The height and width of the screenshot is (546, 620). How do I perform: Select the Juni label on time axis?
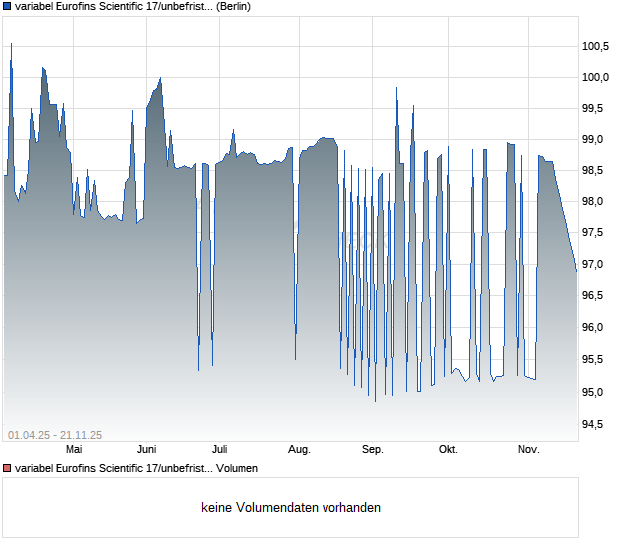(146, 450)
